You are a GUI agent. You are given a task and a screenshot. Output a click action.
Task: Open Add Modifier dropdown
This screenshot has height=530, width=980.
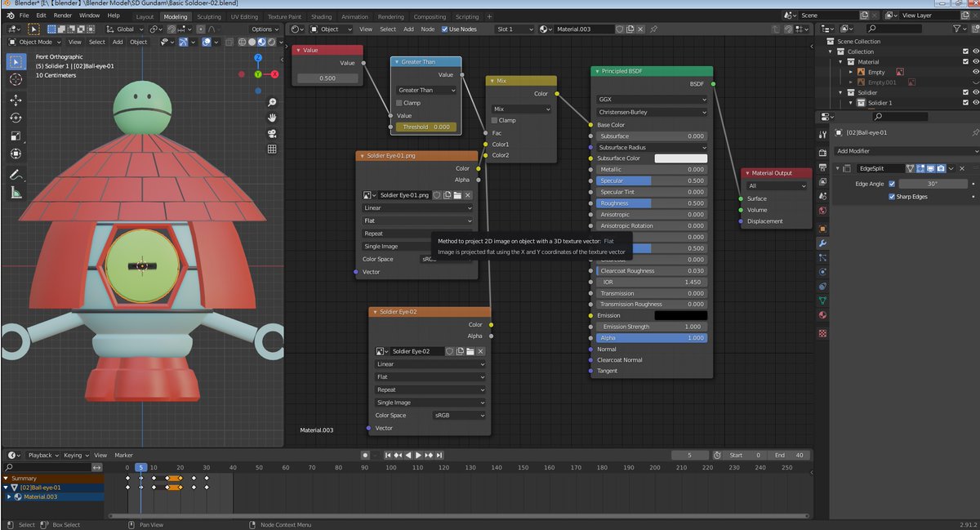click(x=906, y=151)
